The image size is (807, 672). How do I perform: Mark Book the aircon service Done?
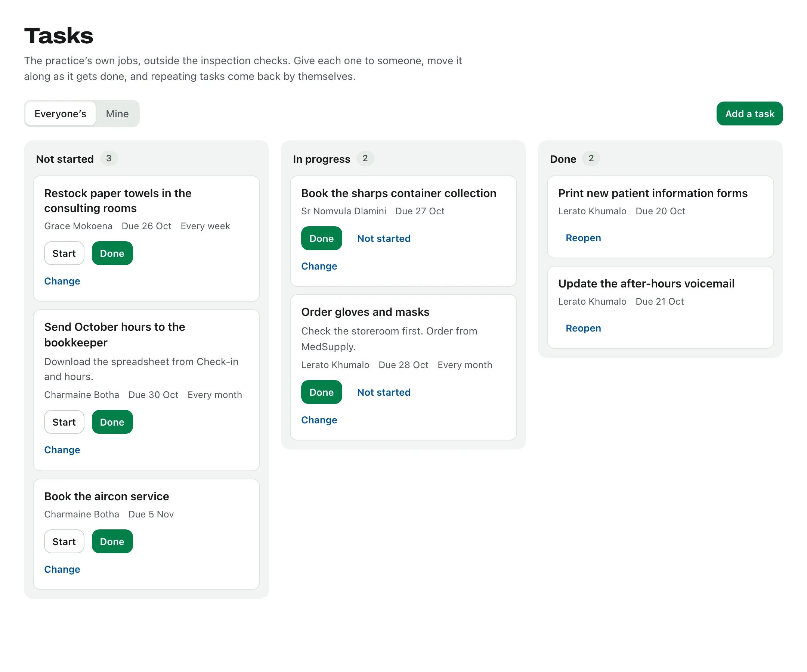[112, 541]
